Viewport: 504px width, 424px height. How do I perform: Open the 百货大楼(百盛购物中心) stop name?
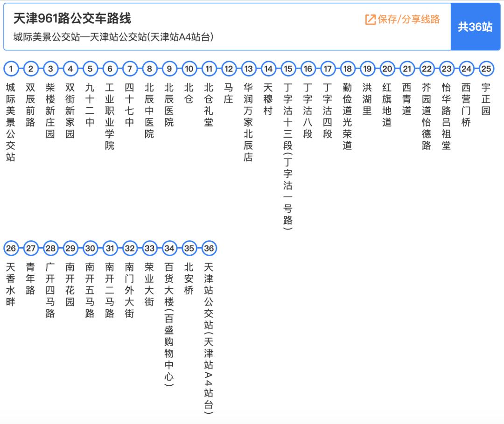coord(169,325)
